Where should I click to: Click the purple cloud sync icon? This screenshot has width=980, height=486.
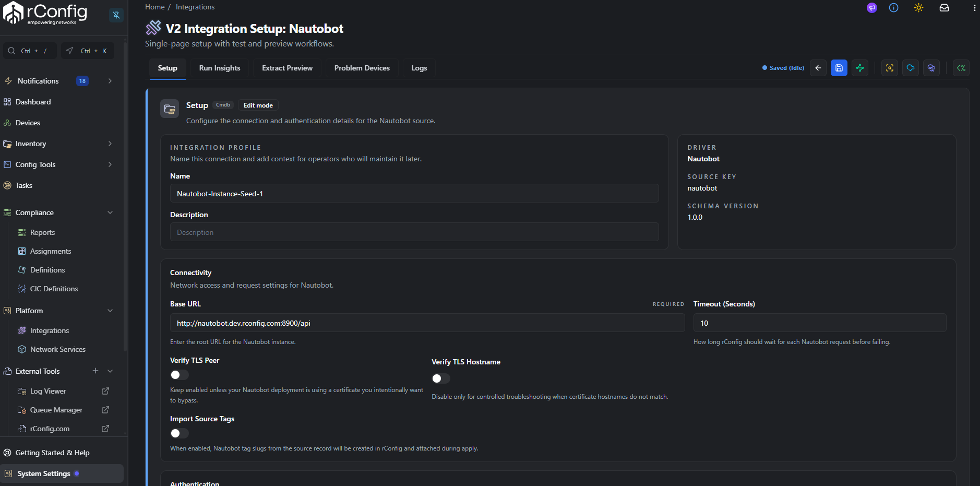(931, 68)
